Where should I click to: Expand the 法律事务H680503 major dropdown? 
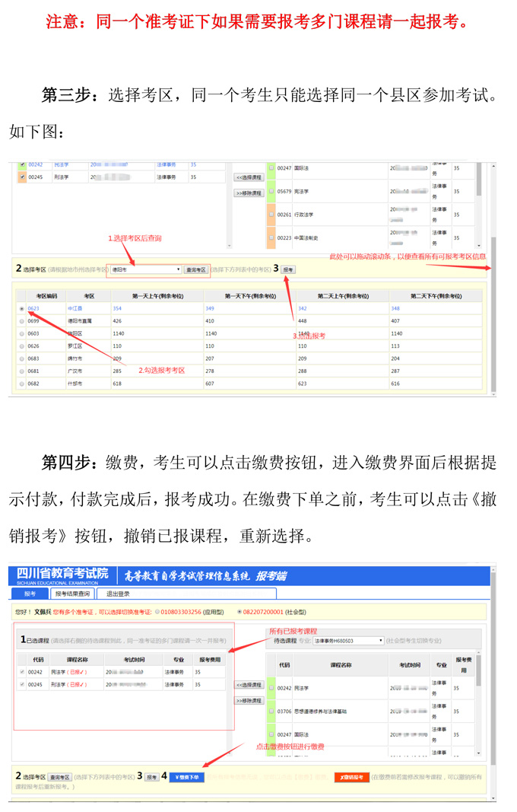pos(348,641)
